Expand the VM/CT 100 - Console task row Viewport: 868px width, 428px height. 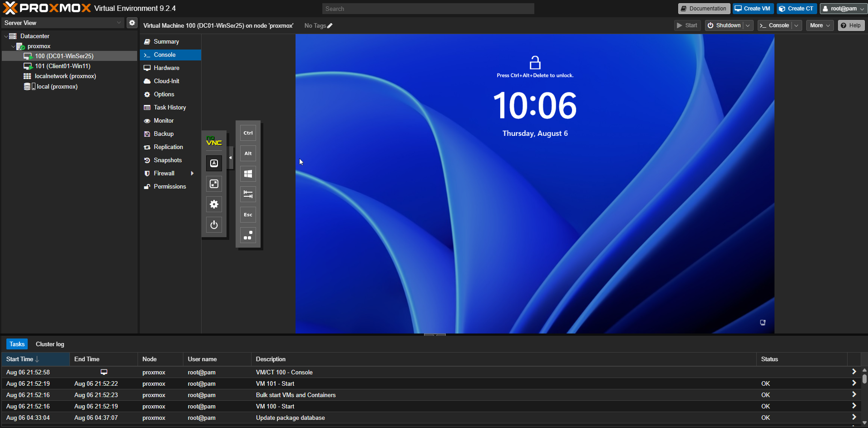[854, 372]
